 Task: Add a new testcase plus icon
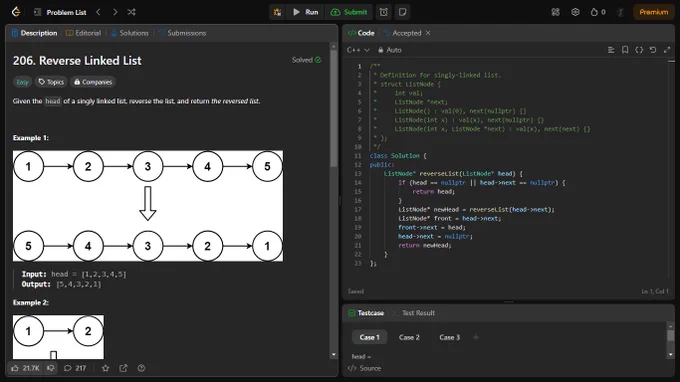coord(476,337)
